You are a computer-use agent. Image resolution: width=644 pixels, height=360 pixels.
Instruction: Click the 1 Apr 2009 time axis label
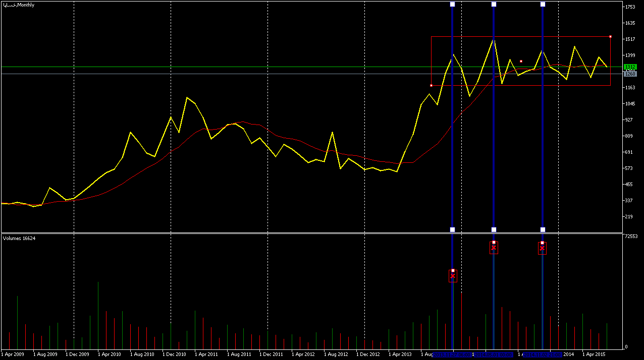click(13, 354)
